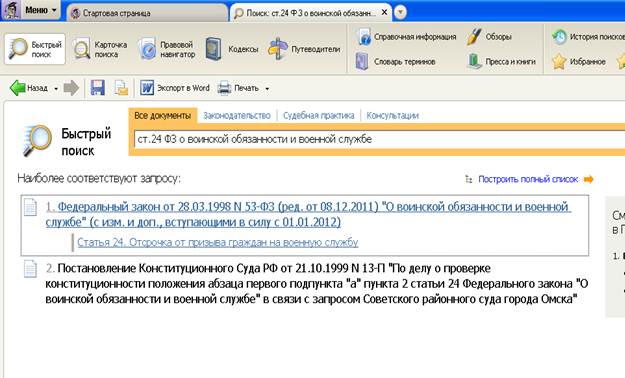
Task: Click orange arrow next to Построить полный список
Action: coord(589,179)
